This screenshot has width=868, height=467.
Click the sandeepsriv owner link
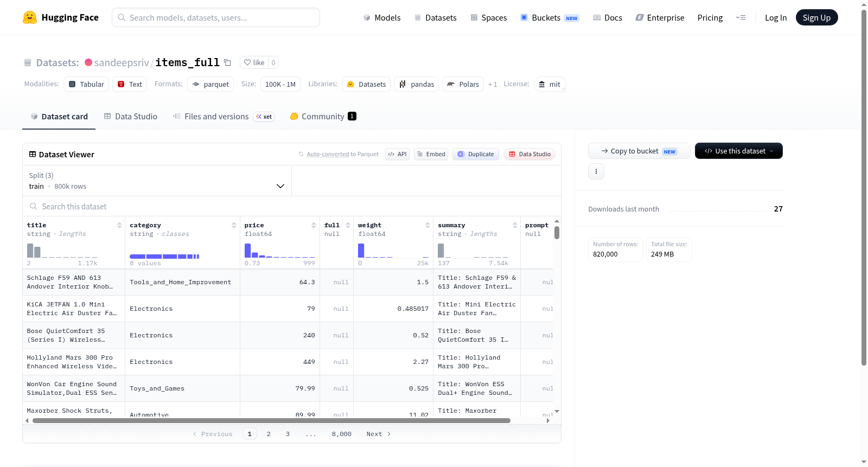(122, 62)
